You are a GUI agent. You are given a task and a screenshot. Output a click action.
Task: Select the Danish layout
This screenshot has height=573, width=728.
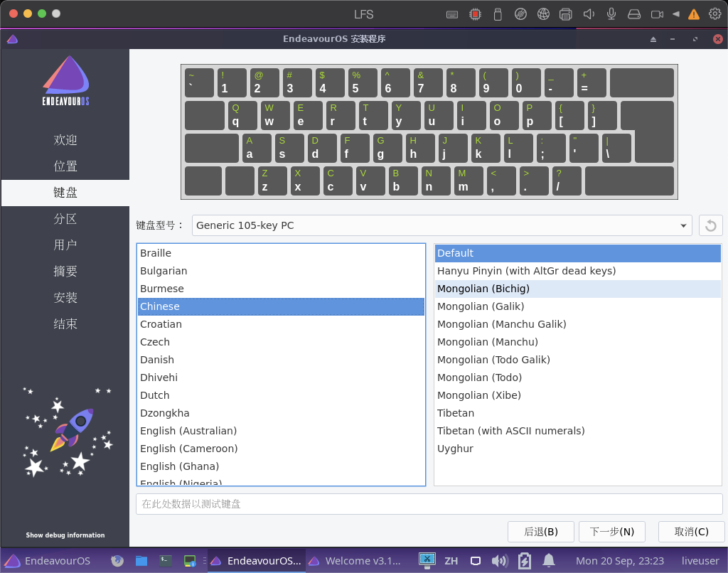tap(281, 360)
